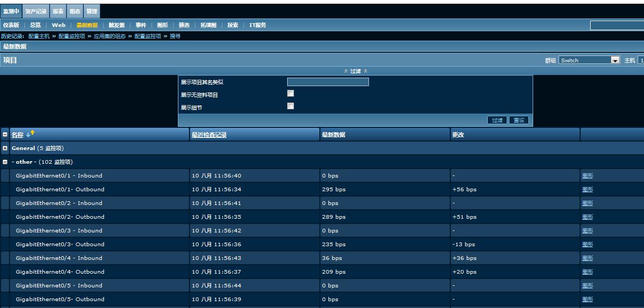Sort the table by 名称 column
Viewport: 644px width, 308px height.
pos(17,135)
